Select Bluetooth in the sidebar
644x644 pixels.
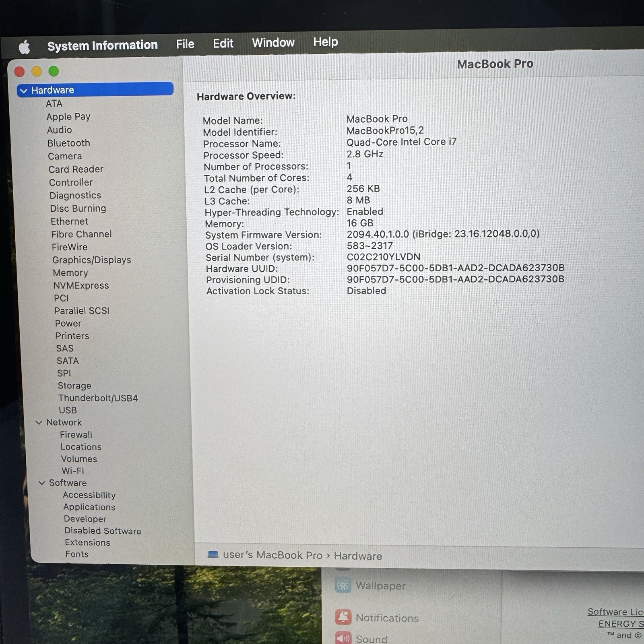tap(69, 143)
